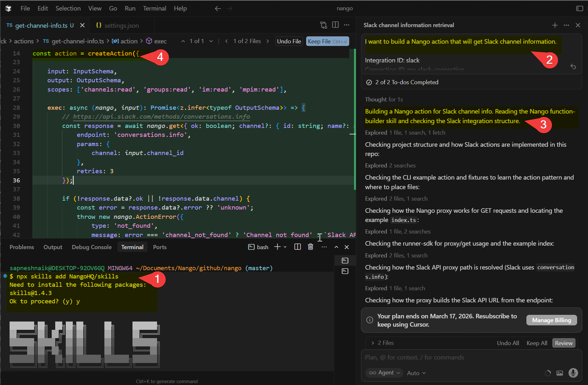The height and width of the screenshot is (385, 588).
Task: Open the Agent mode dropdown
Action: (384, 373)
